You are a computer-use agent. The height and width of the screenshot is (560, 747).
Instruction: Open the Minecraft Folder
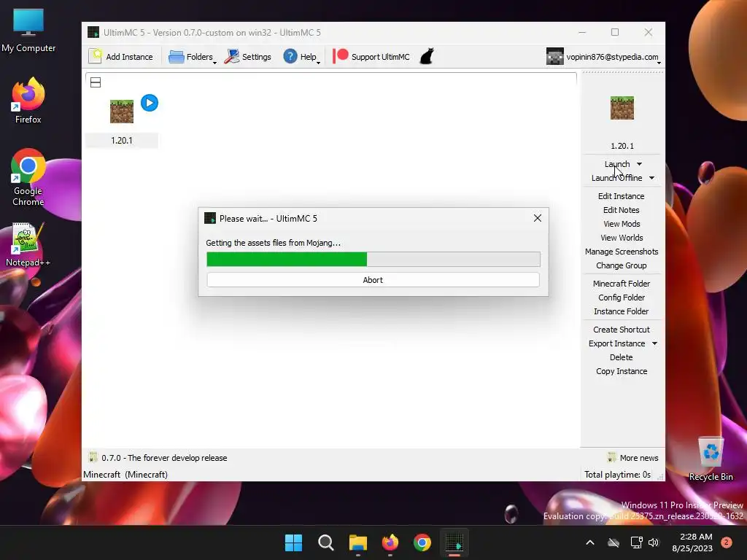622,284
